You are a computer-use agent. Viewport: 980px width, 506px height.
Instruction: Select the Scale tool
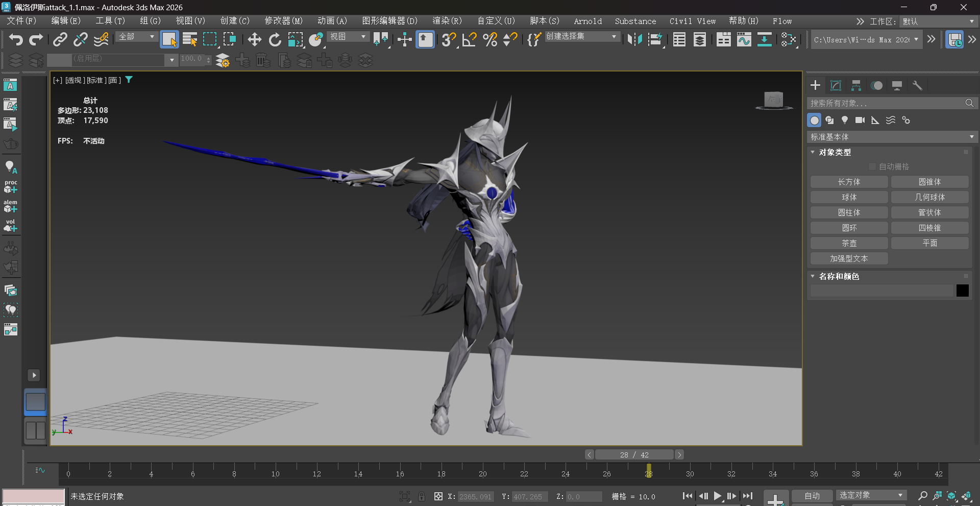pyautogui.click(x=295, y=39)
